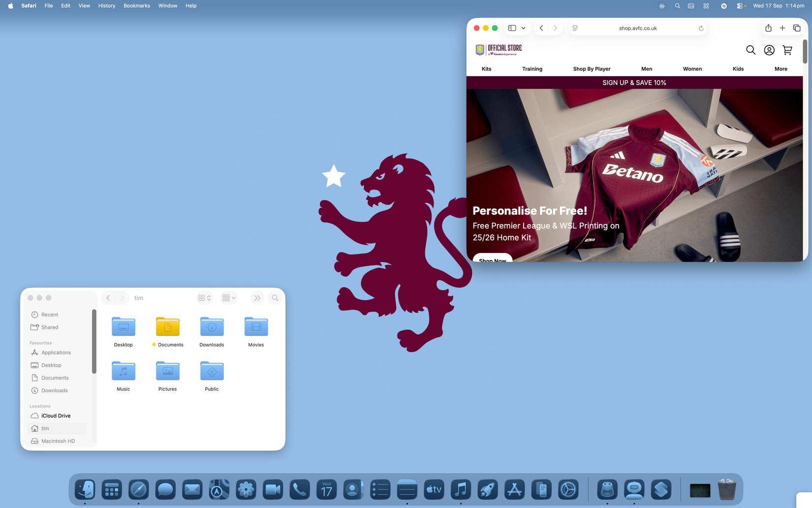This screenshot has width=812, height=508.
Task: Click the SIGN UP & SAVE 10% banner
Action: (634, 83)
